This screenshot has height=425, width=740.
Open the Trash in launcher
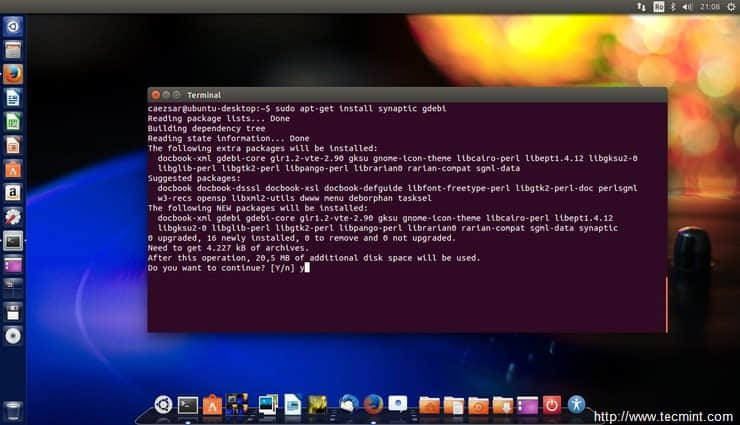pos(13,409)
